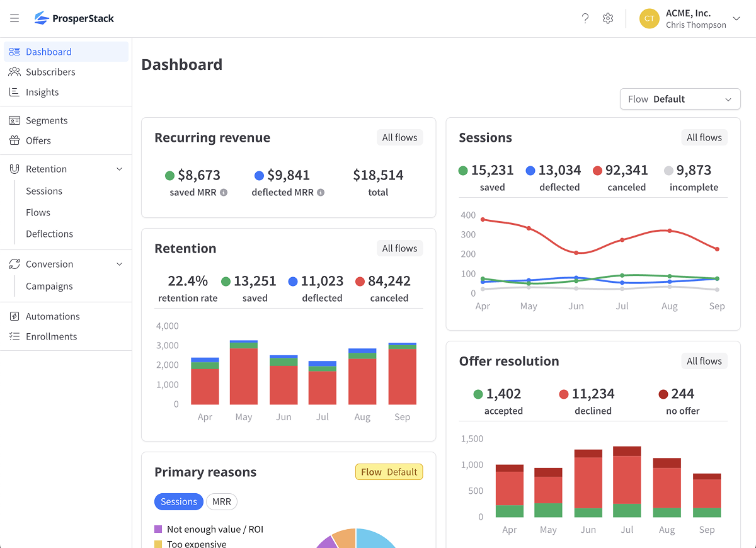Open settings gear icon
The width and height of the screenshot is (756, 548).
point(608,18)
